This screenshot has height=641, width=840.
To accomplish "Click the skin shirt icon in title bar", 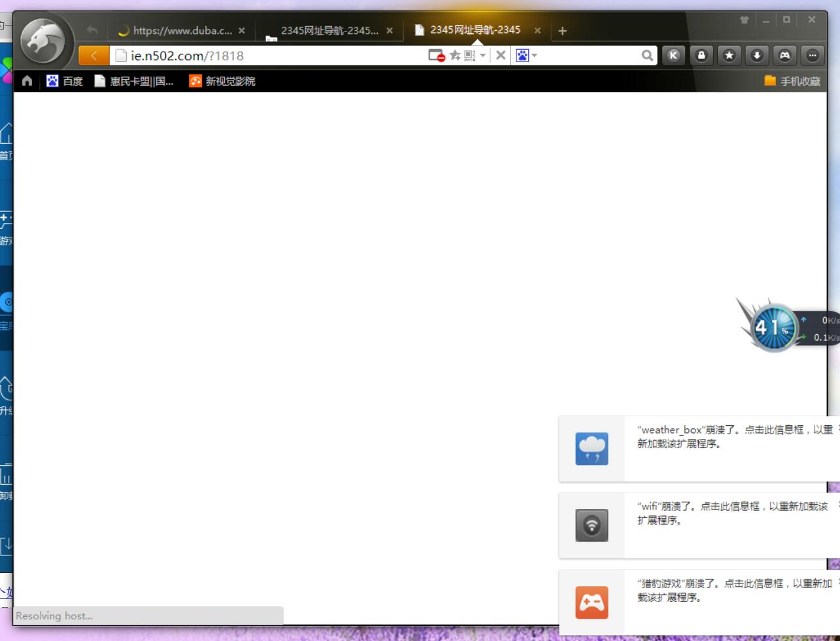I will (744, 20).
